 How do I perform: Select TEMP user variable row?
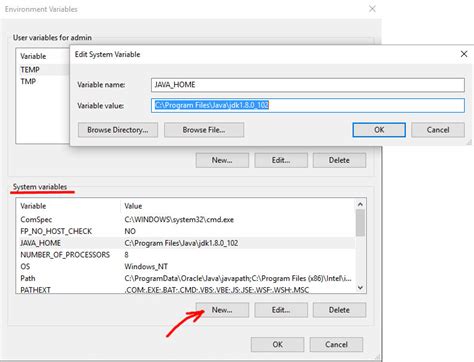tap(43, 70)
